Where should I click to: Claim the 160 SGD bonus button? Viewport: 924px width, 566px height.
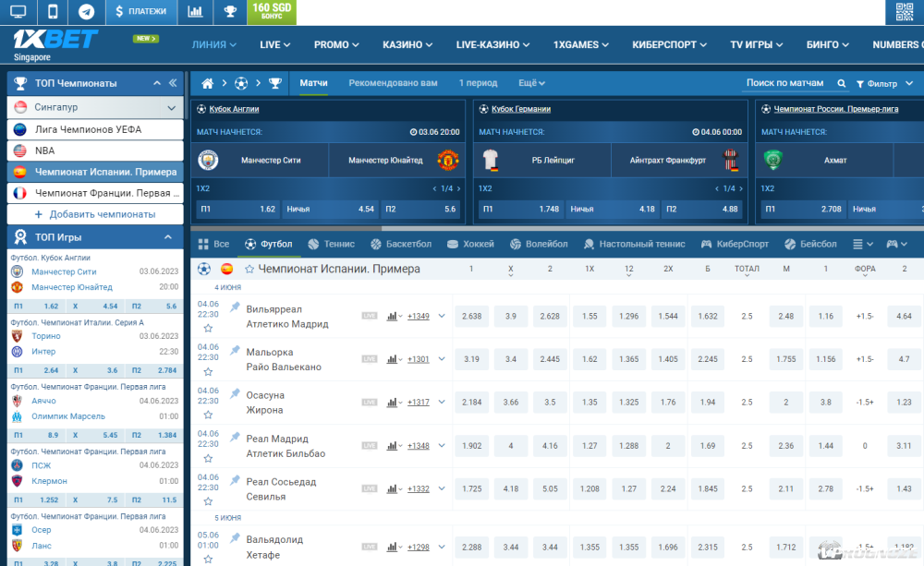[x=272, y=12]
